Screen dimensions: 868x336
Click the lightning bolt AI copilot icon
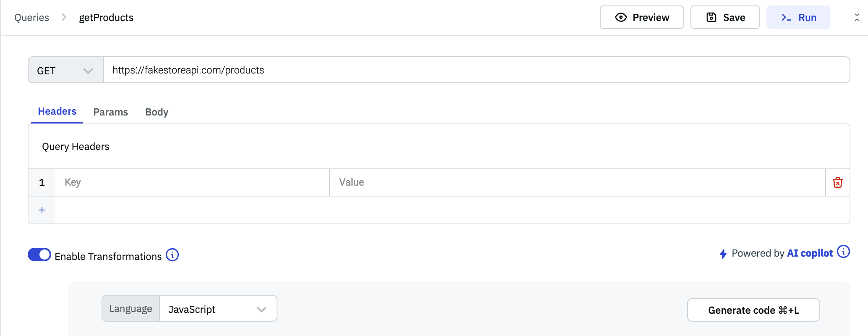pos(723,254)
